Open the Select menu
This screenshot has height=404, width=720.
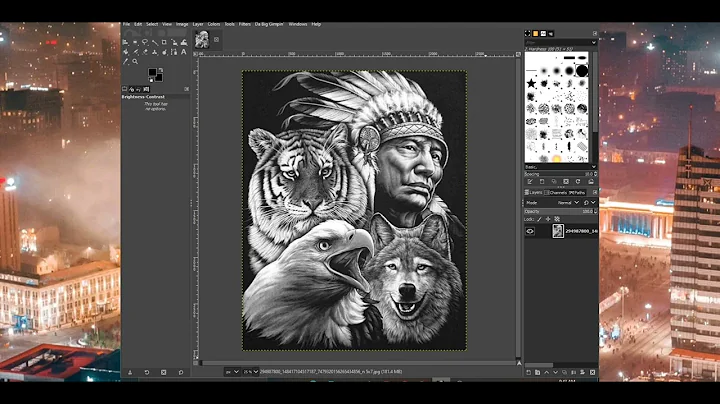tap(152, 24)
